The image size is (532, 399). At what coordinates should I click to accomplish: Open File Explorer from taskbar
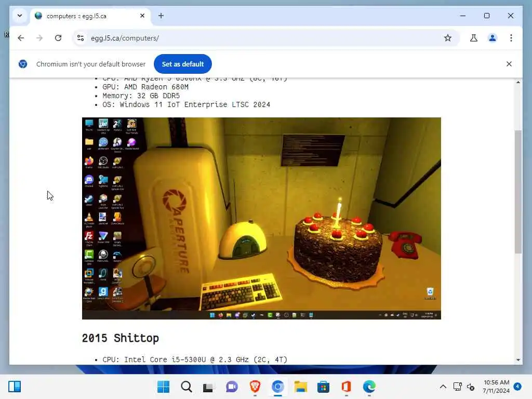pos(301,387)
